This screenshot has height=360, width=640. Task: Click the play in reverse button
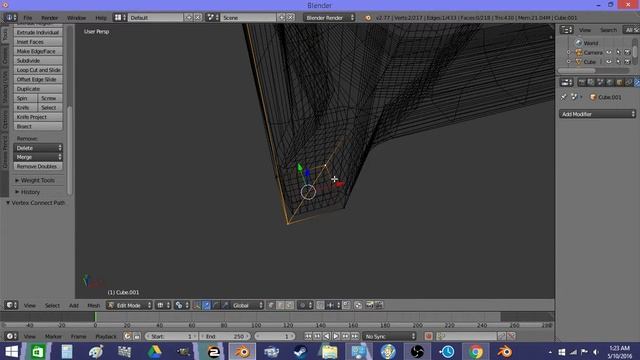pyautogui.click(x=327, y=336)
